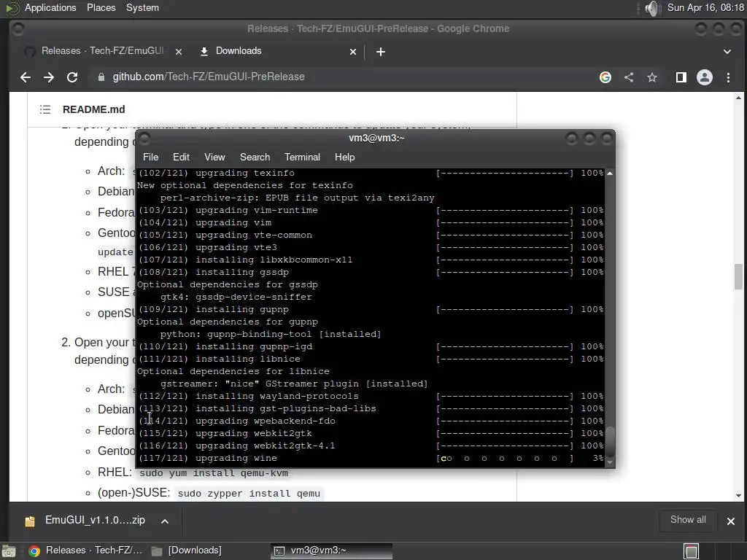Open terminal Edit menu
The image size is (747, 560).
[181, 157]
